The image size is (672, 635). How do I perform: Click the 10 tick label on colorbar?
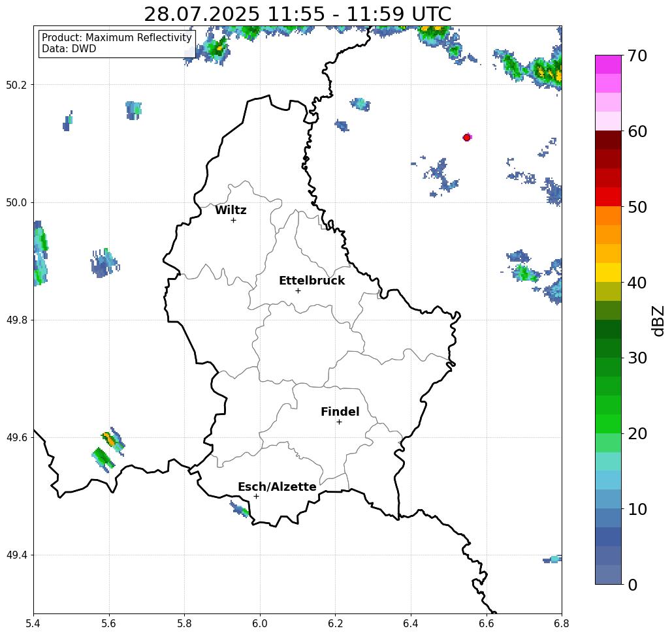point(637,509)
